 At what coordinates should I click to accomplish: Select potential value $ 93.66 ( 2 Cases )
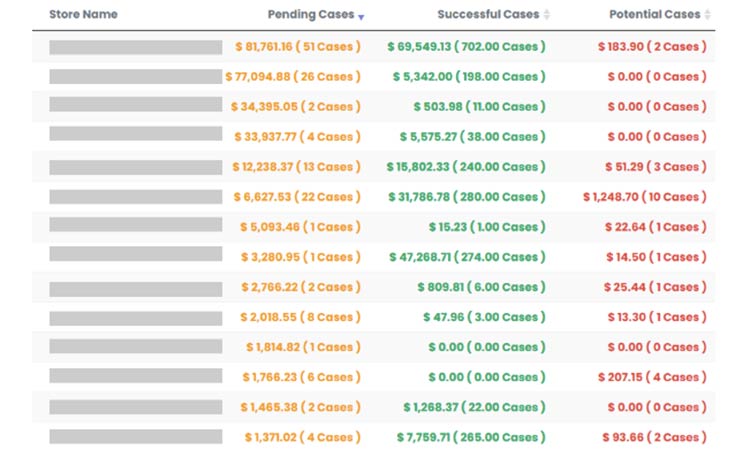654,438
